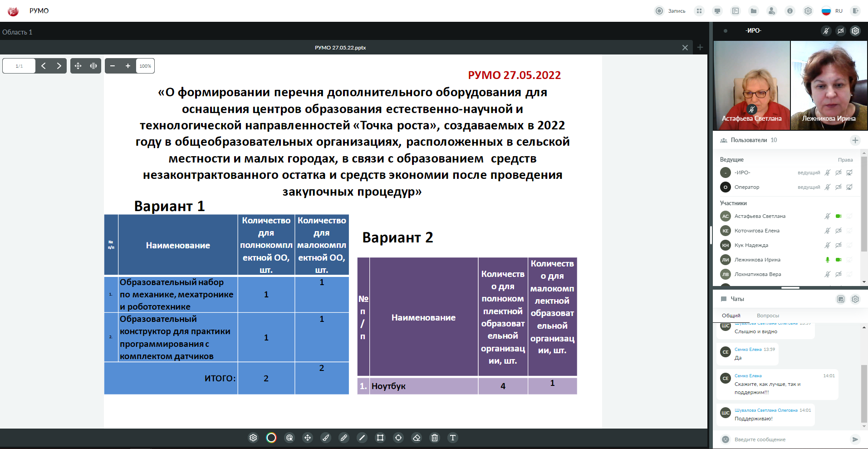Select the text tool
Image resolution: width=868 pixels, height=449 pixels.
pyautogui.click(x=453, y=438)
